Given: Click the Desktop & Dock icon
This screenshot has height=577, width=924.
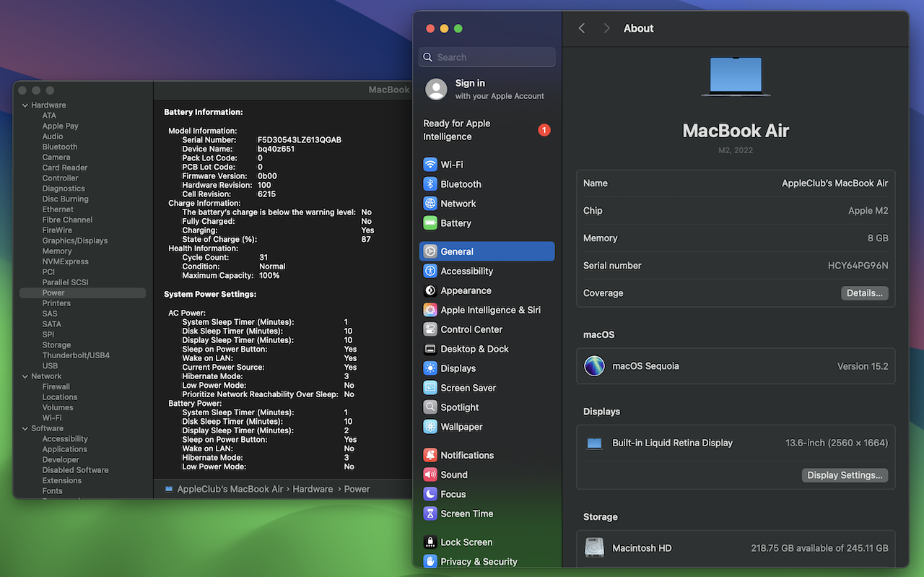Looking at the screenshot, I should point(430,349).
